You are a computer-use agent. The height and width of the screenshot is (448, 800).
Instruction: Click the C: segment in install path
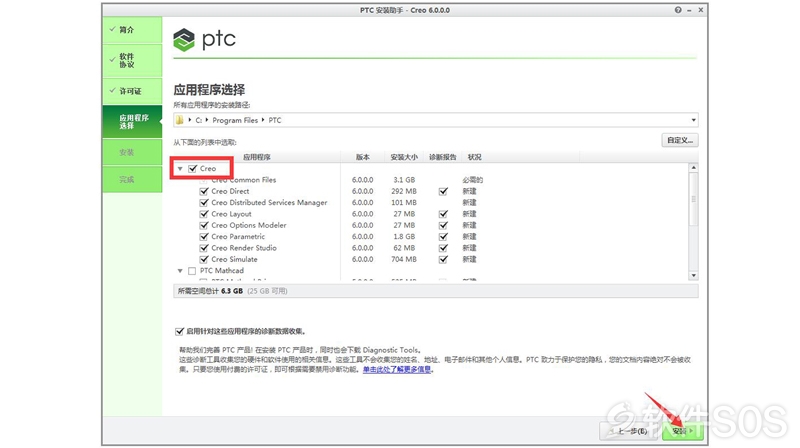pyautogui.click(x=198, y=120)
